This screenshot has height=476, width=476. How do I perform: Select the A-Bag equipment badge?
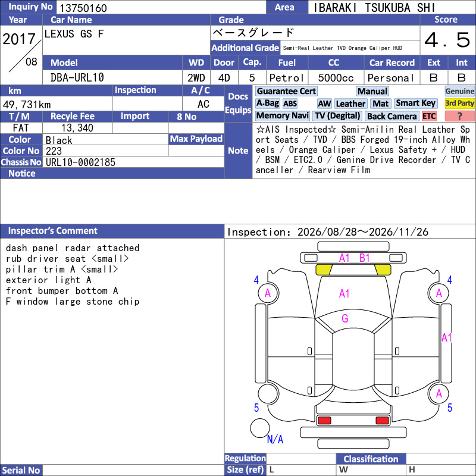click(x=267, y=104)
